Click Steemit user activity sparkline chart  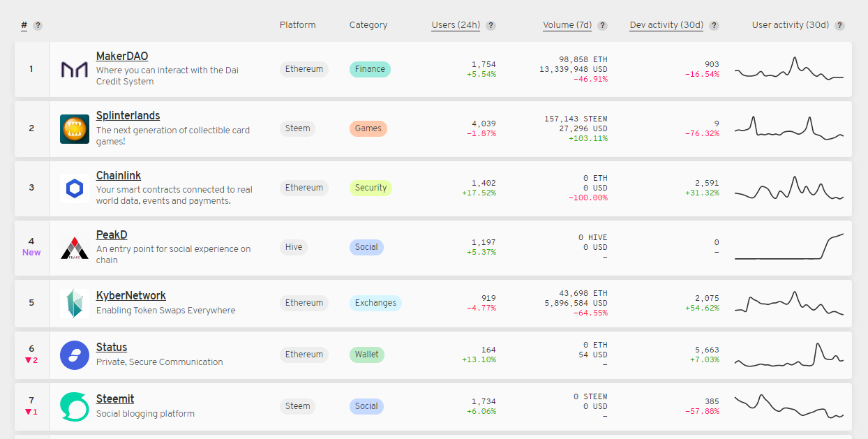(789, 406)
